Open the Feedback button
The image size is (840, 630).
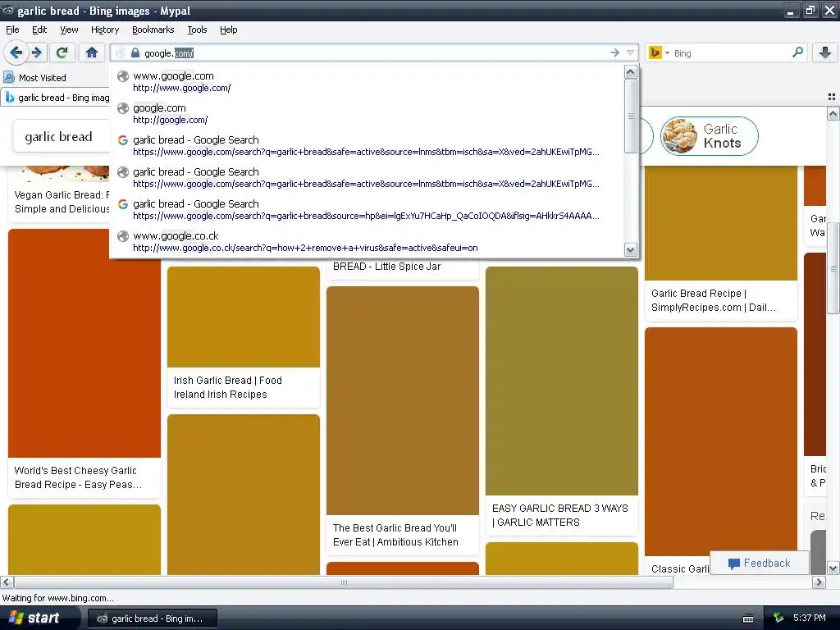759,563
